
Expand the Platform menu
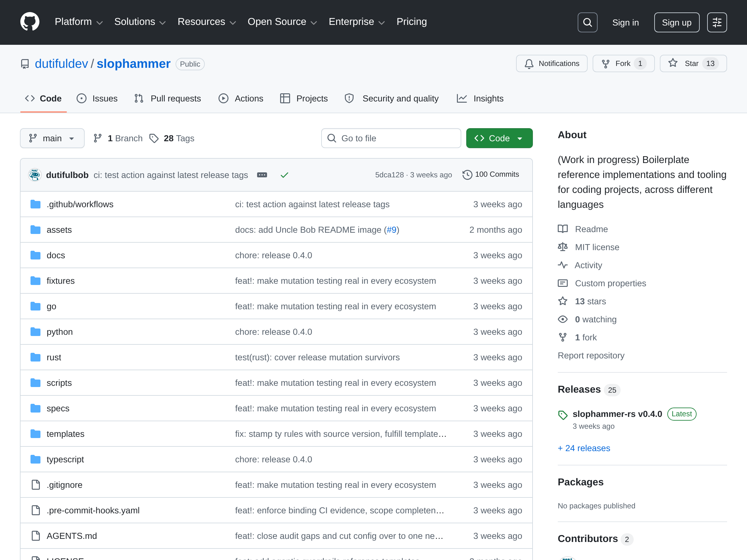tap(79, 22)
